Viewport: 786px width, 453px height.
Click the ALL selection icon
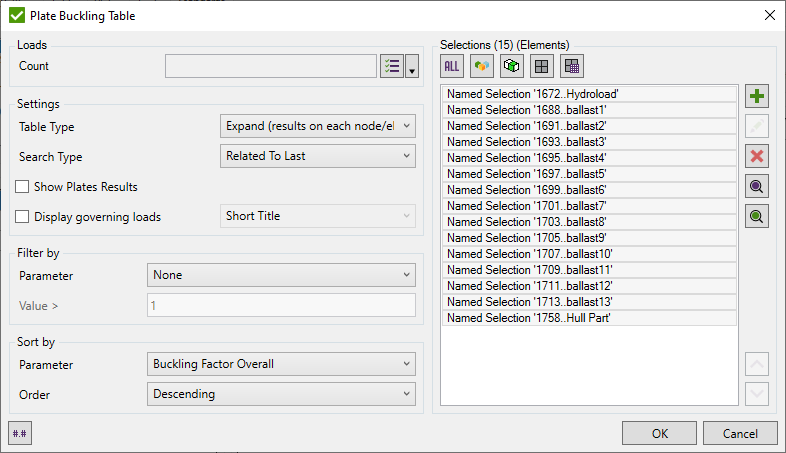(452, 66)
